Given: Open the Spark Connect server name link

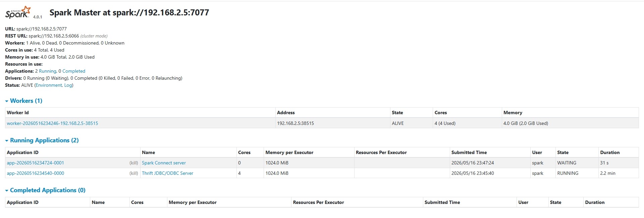Looking at the screenshot, I should [x=164, y=163].
